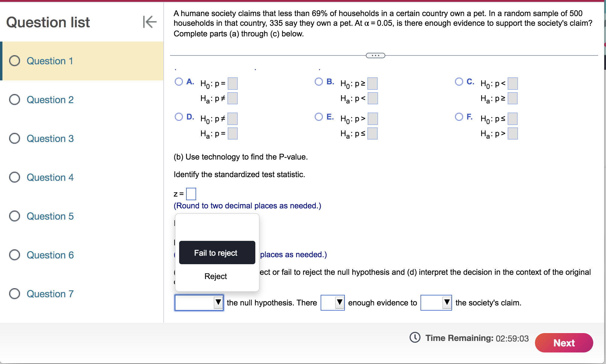Open the ellipsis toolbar above the answer choices
This screenshot has height=364, width=606.
[375, 55]
